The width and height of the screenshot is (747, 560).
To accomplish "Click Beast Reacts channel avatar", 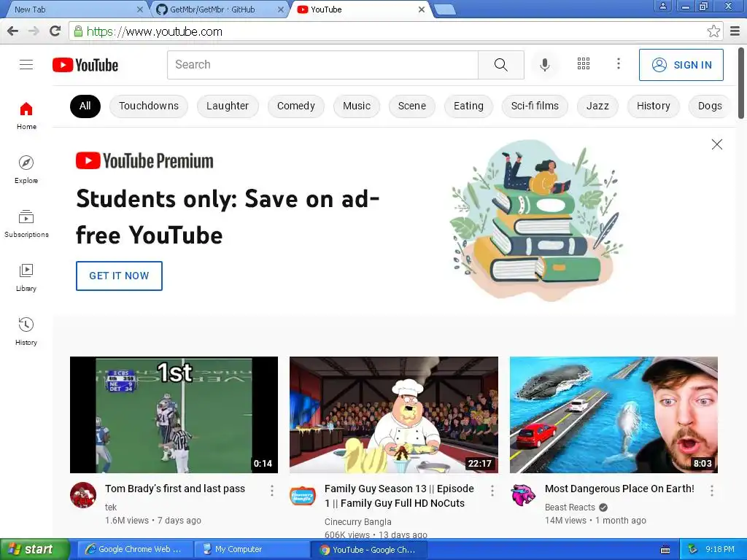I will [x=523, y=495].
